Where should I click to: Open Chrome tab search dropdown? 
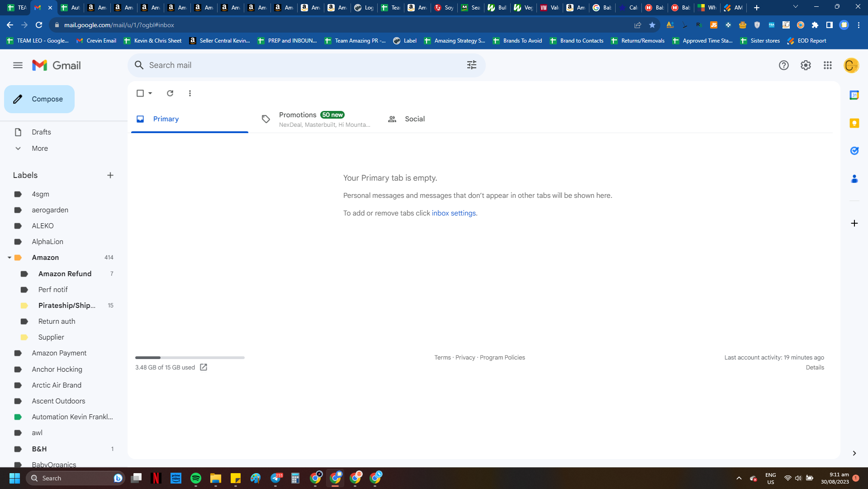796,7
